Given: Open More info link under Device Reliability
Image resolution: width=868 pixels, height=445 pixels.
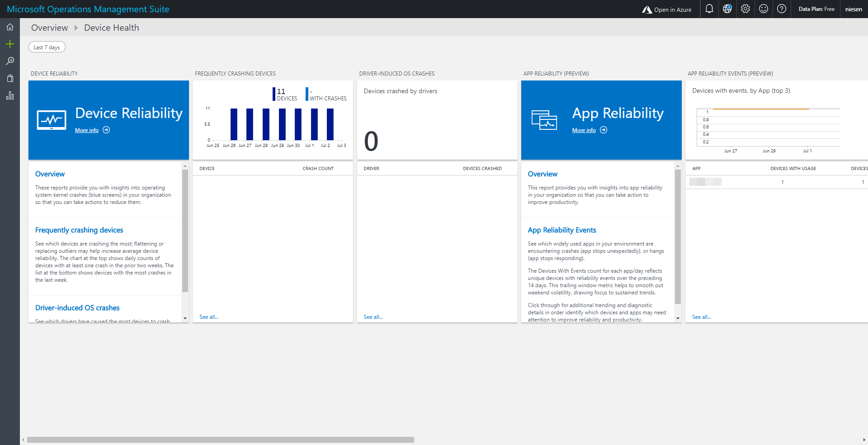Looking at the screenshot, I should 87,130.
